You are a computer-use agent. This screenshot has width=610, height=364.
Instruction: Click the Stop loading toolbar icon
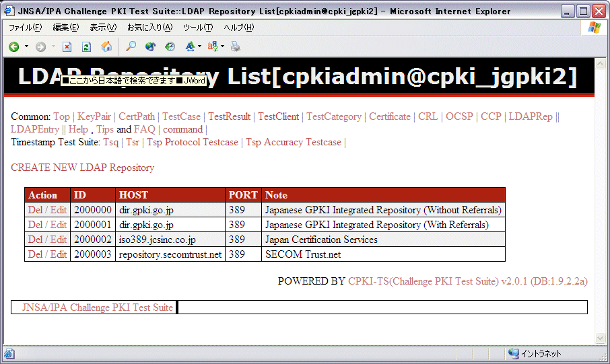point(67,47)
